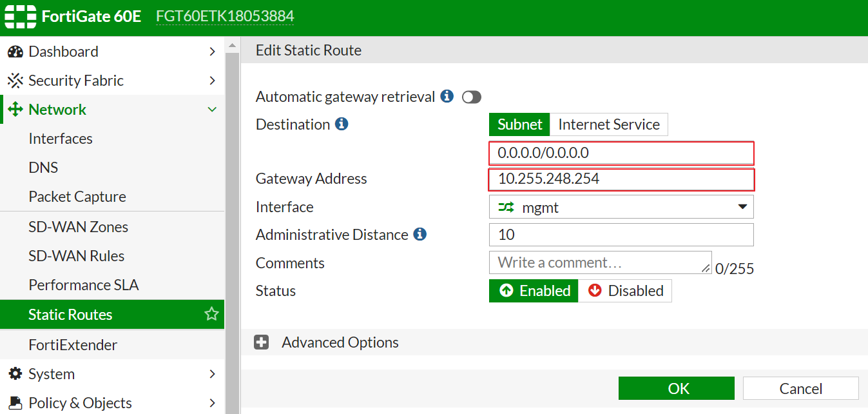Click the info icon beside Automatic gateway retrieval
The width and height of the screenshot is (868, 414).
pos(447,97)
